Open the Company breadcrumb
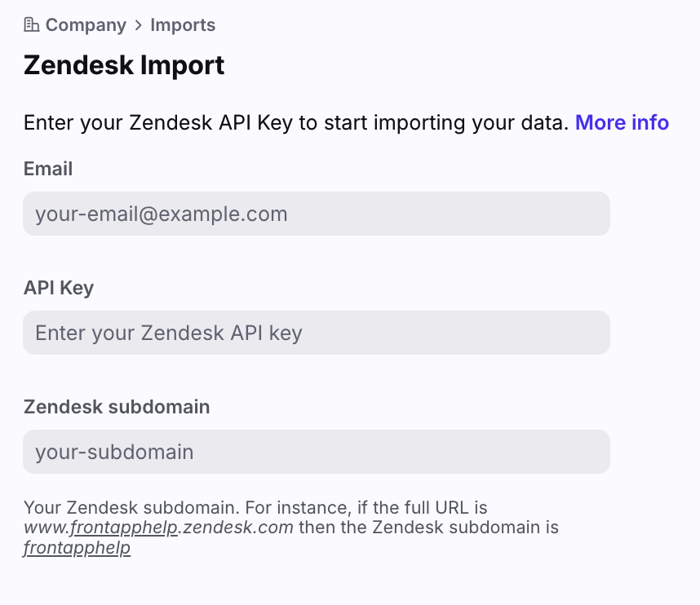The image size is (700, 605). coord(86,25)
